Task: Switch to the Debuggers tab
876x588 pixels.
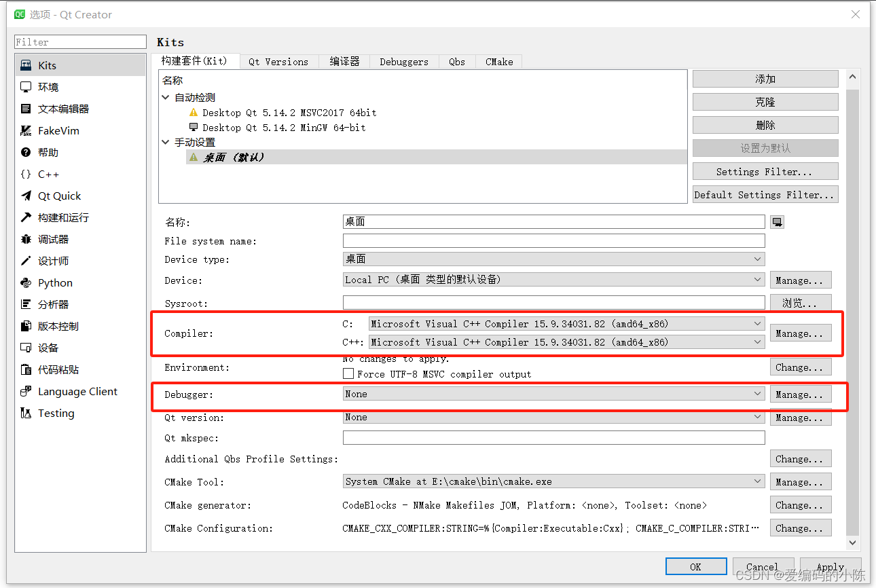Action: tap(404, 62)
